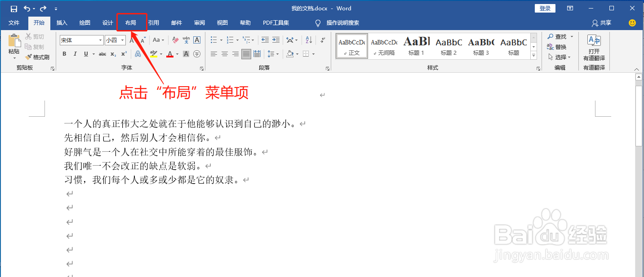This screenshot has width=644, height=277.
Task: Toggle show/hide paragraph marks
Action: coord(322,40)
